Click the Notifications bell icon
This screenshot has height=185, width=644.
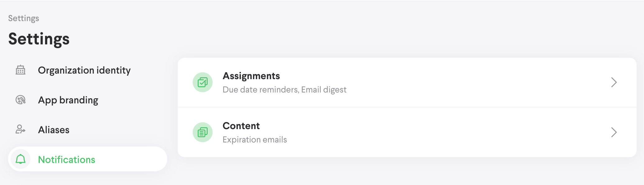pyautogui.click(x=21, y=159)
